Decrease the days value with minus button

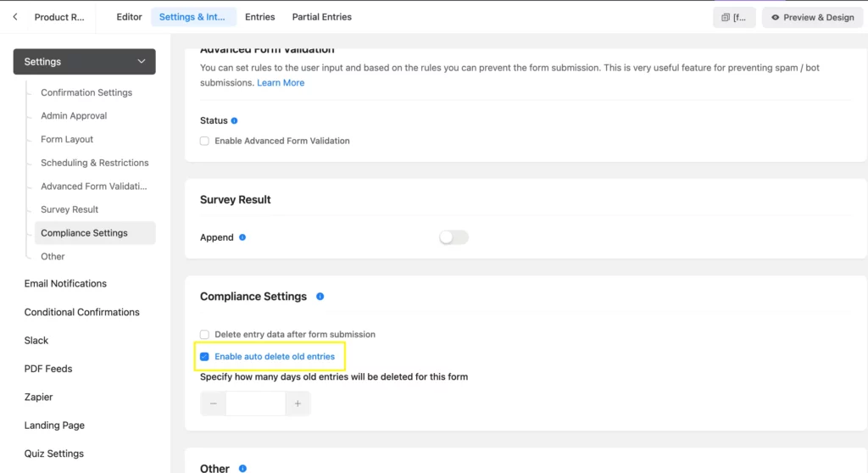coord(213,403)
